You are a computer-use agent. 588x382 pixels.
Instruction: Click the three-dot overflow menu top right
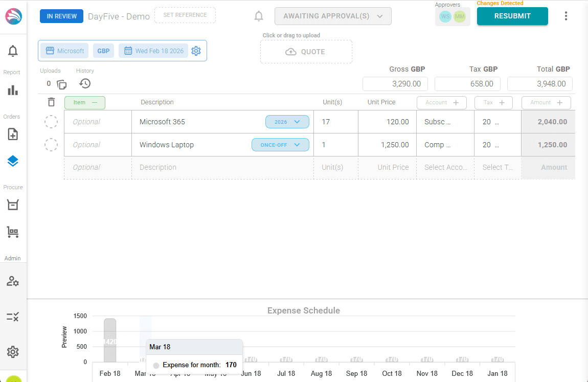pos(566,16)
